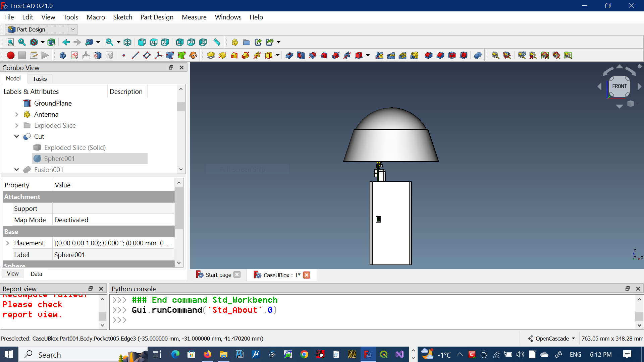The image size is (644, 362).
Task: Set view to isometric
Action: click(x=127, y=42)
